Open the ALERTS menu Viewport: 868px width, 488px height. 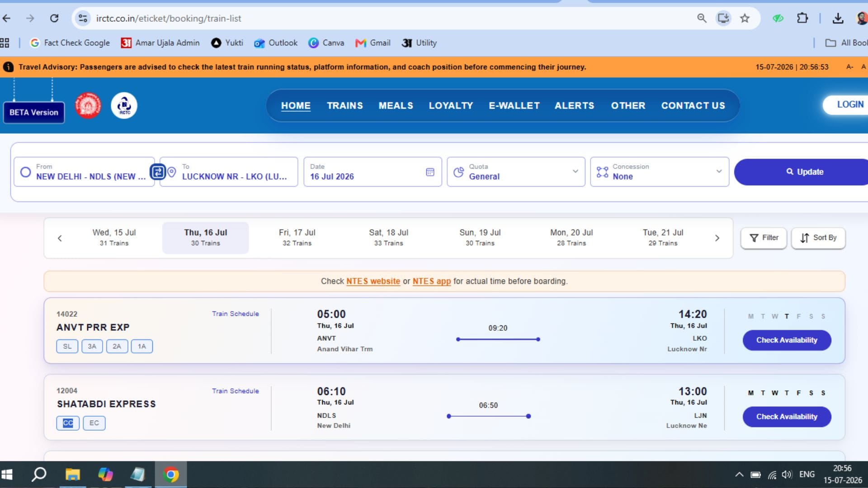575,105
